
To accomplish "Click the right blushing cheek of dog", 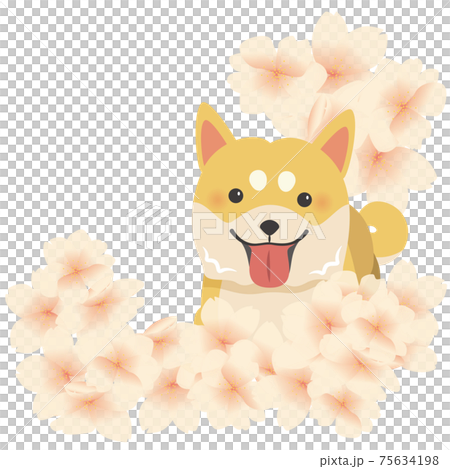I will 323,201.
